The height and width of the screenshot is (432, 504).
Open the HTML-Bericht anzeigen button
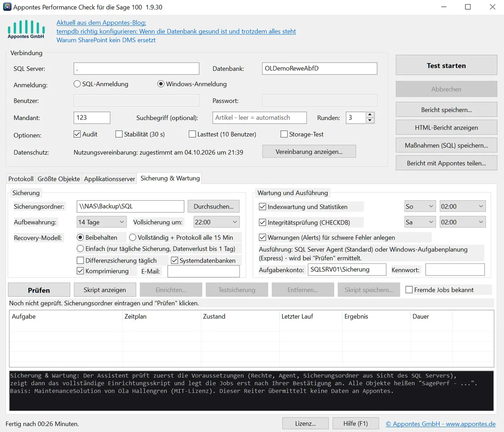(446, 128)
